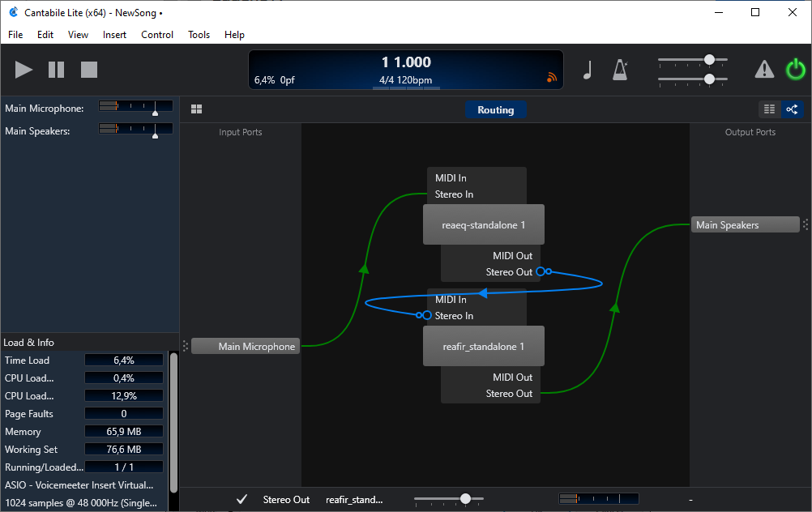The image size is (812, 512).
Task: Toggle the Stereo Out route checkmark
Action: click(241, 499)
